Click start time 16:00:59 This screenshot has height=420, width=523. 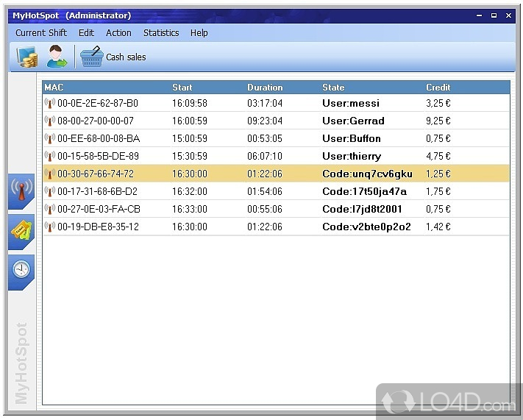190,121
